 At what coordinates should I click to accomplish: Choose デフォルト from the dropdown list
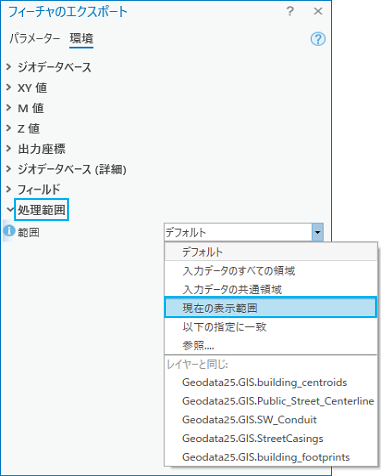[x=271, y=252]
